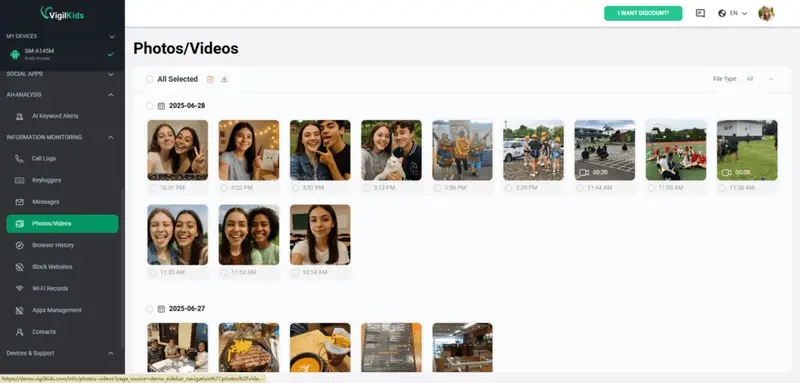
Task: Open the feedback message icon in header
Action: point(700,13)
